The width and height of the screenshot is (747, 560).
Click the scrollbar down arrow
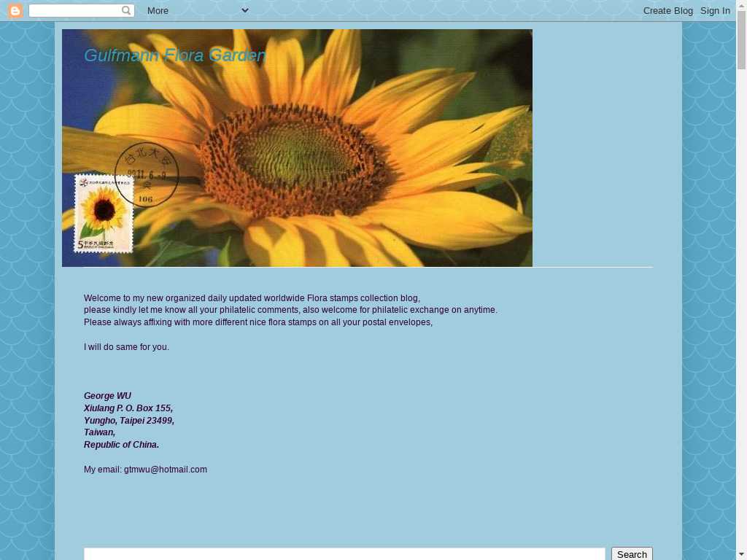741,554
